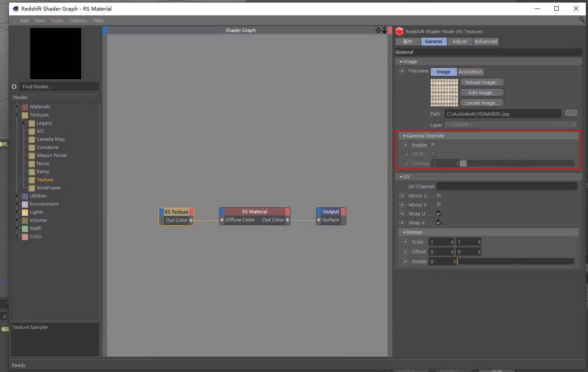Click the menu grip icon beside Edit

pyautogui.click(x=14, y=20)
